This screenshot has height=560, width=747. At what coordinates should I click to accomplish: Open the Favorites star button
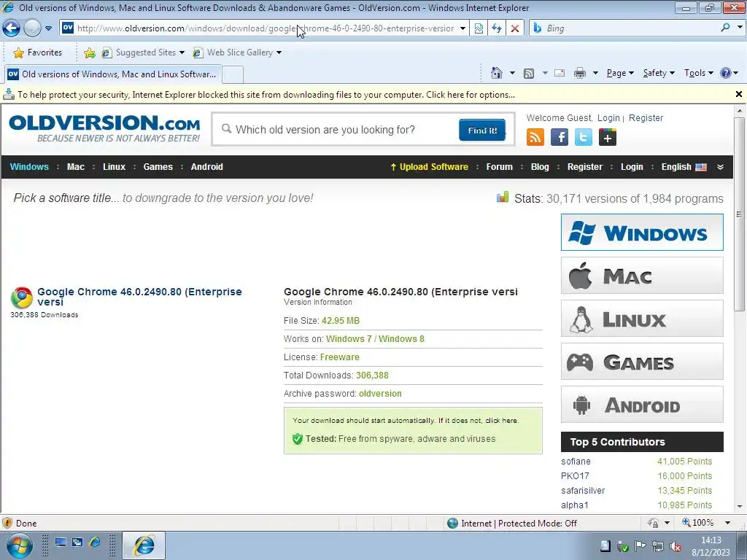pos(38,52)
